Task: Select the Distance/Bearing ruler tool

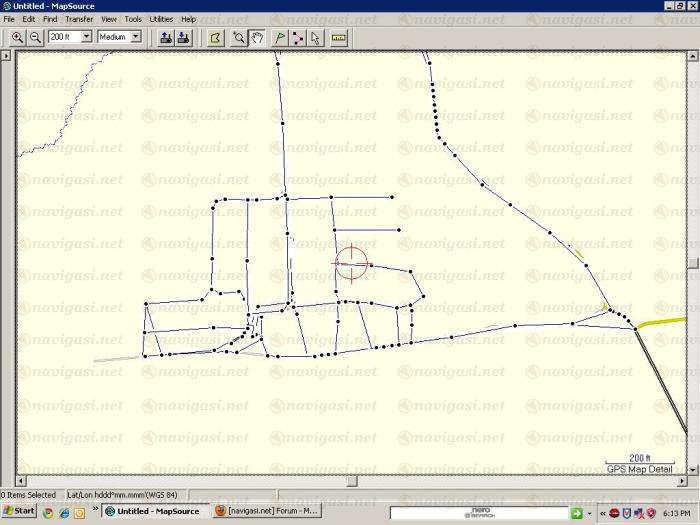Action: coord(338,37)
